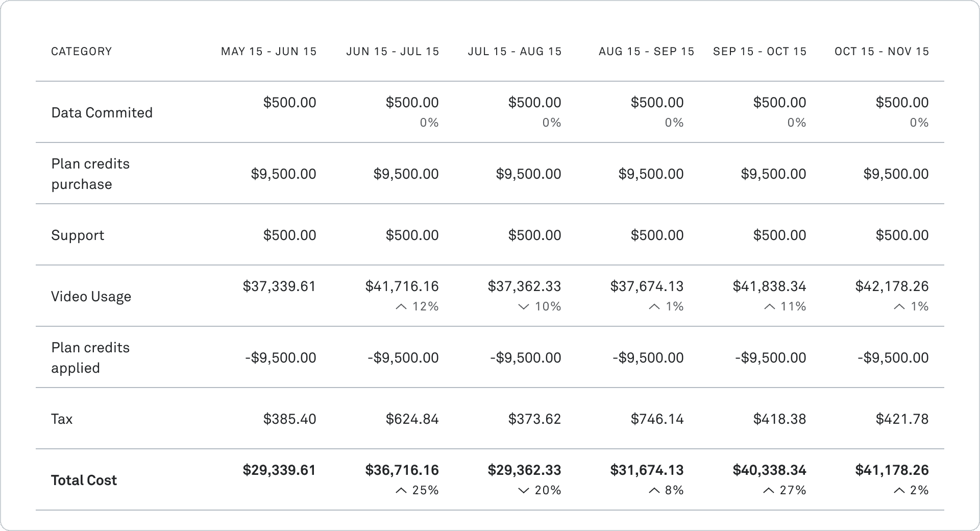Click the up arrow beside Total Cost 2%

[899, 491]
